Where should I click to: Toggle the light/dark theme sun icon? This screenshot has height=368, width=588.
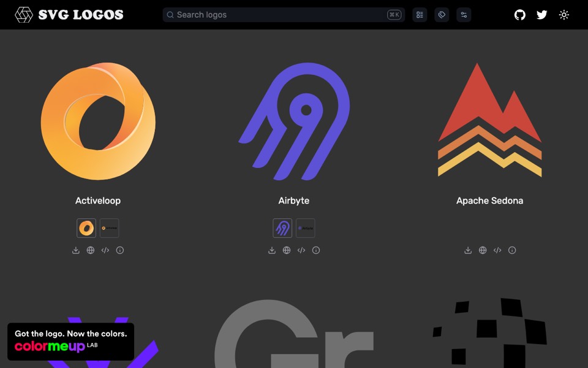[x=564, y=15]
